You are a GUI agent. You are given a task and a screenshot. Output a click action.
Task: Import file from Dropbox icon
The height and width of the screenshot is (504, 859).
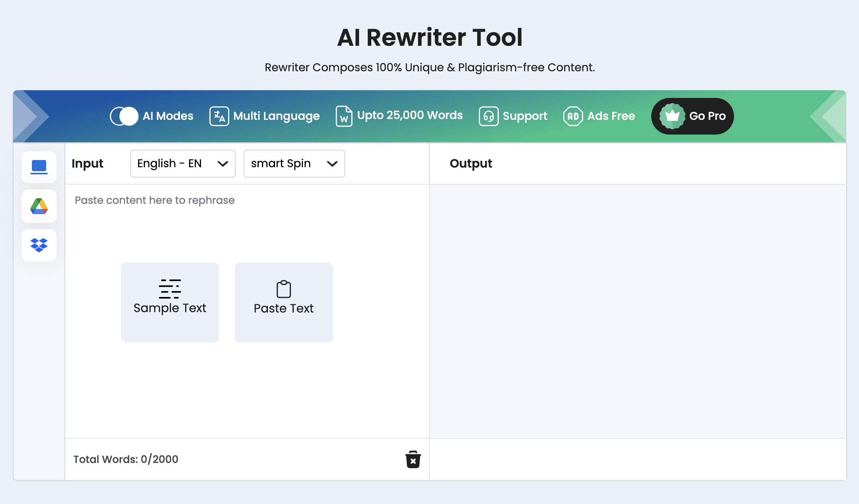click(39, 245)
